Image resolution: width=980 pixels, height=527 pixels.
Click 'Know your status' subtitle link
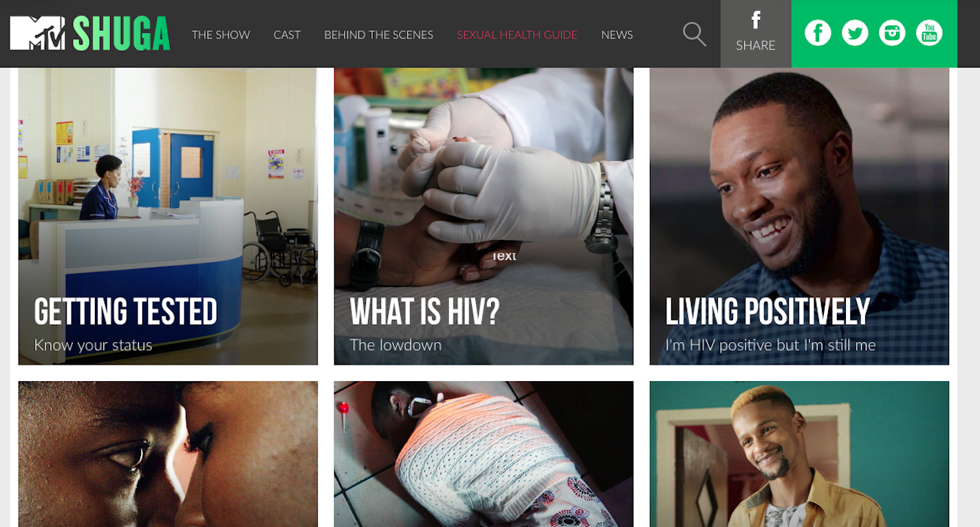pos(93,345)
